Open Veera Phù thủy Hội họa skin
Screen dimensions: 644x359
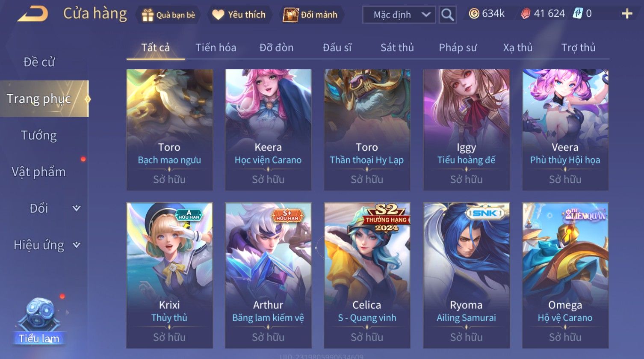[565, 130]
